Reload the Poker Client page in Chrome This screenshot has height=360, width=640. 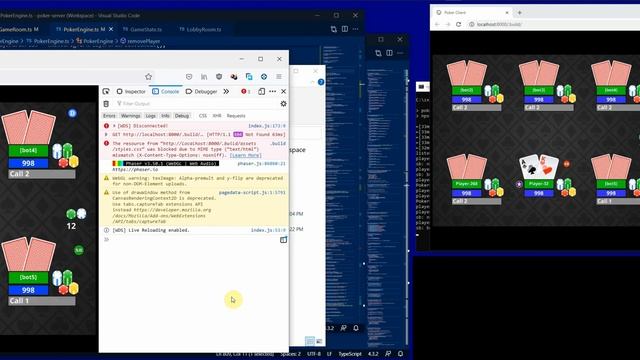pyautogui.click(x=458, y=24)
